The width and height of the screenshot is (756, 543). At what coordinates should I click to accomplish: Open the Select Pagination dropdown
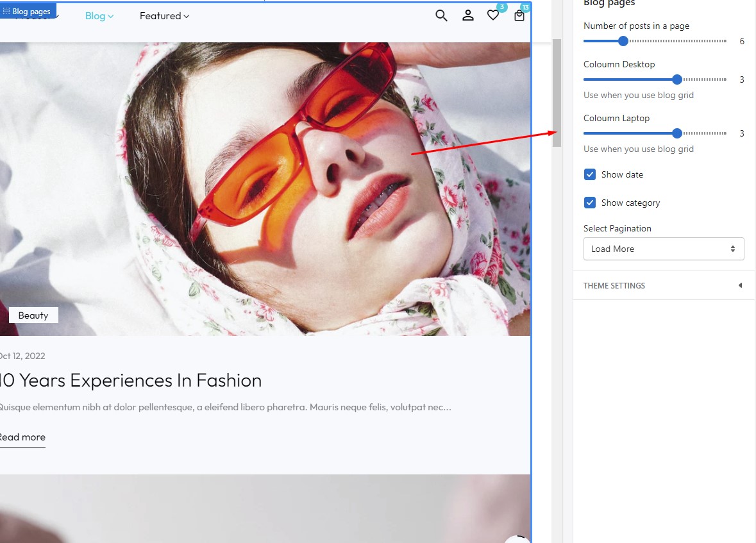pyautogui.click(x=663, y=249)
